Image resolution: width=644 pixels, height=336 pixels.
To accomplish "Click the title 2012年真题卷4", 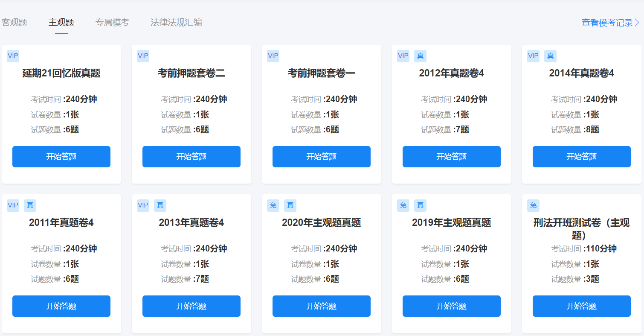I will (x=452, y=73).
